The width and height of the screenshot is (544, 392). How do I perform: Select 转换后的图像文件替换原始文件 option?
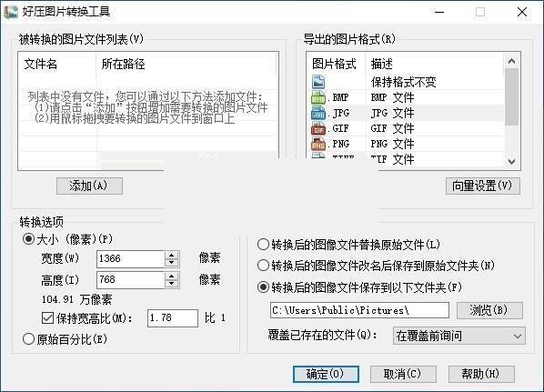pos(263,245)
